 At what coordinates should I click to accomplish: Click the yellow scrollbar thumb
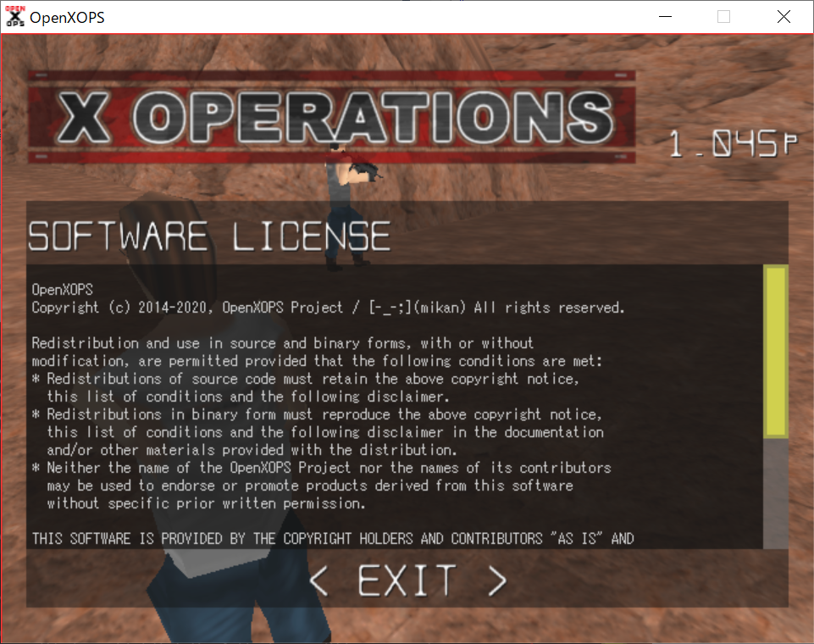776,351
